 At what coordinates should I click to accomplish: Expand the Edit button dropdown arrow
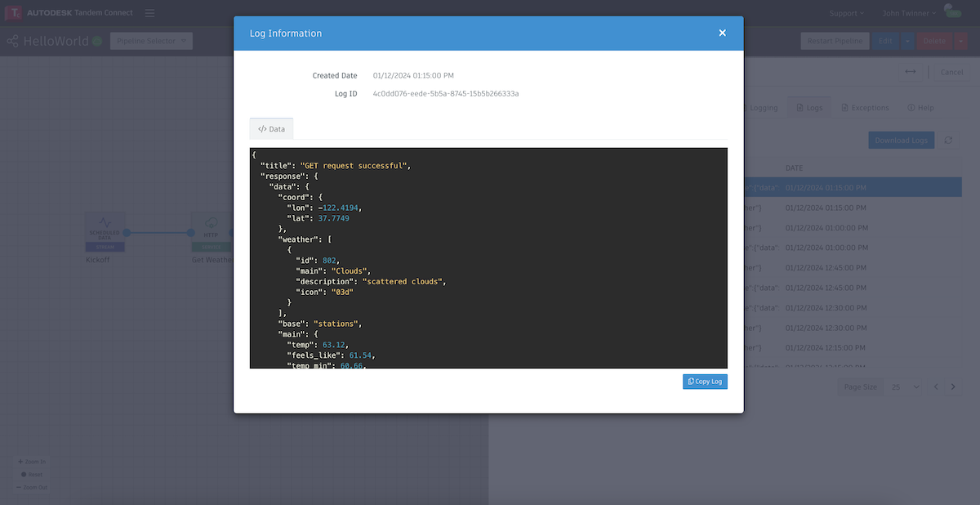pos(907,41)
